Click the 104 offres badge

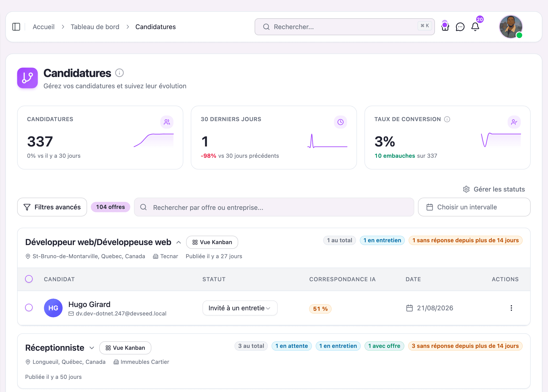pyautogui.click(x=111, y=207)
